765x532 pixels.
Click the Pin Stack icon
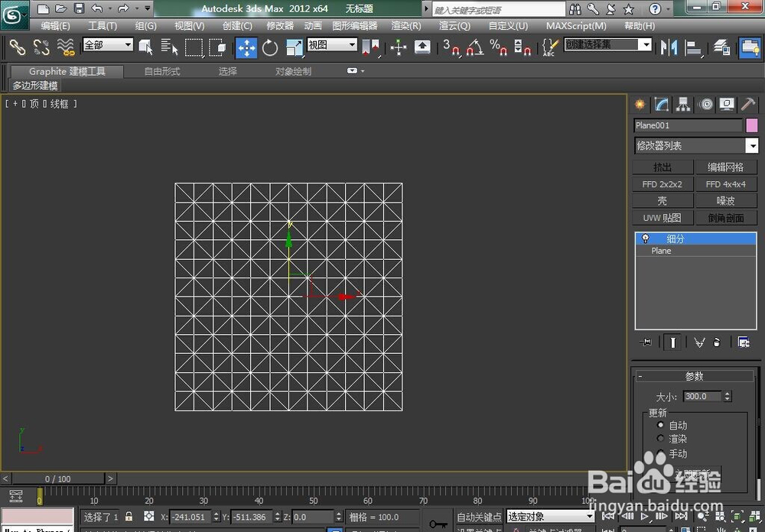(x=646, y=342)
